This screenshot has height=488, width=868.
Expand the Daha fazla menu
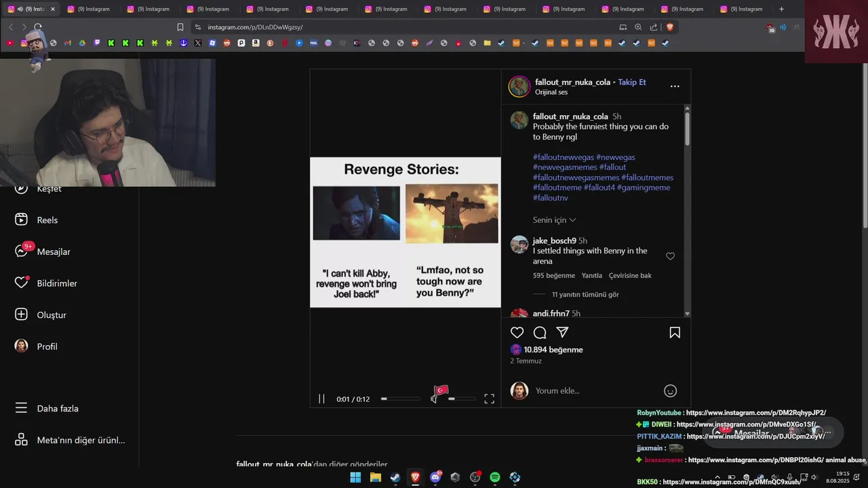[47, 409]
